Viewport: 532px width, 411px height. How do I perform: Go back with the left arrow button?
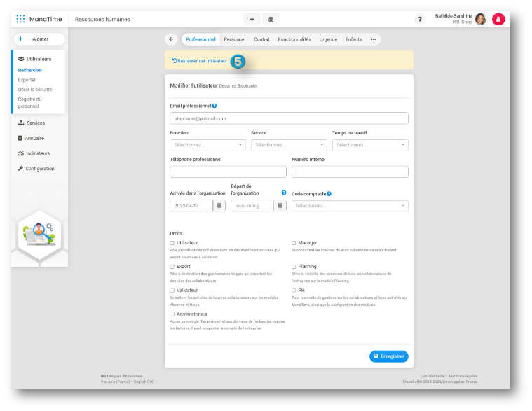click(171, 39)
